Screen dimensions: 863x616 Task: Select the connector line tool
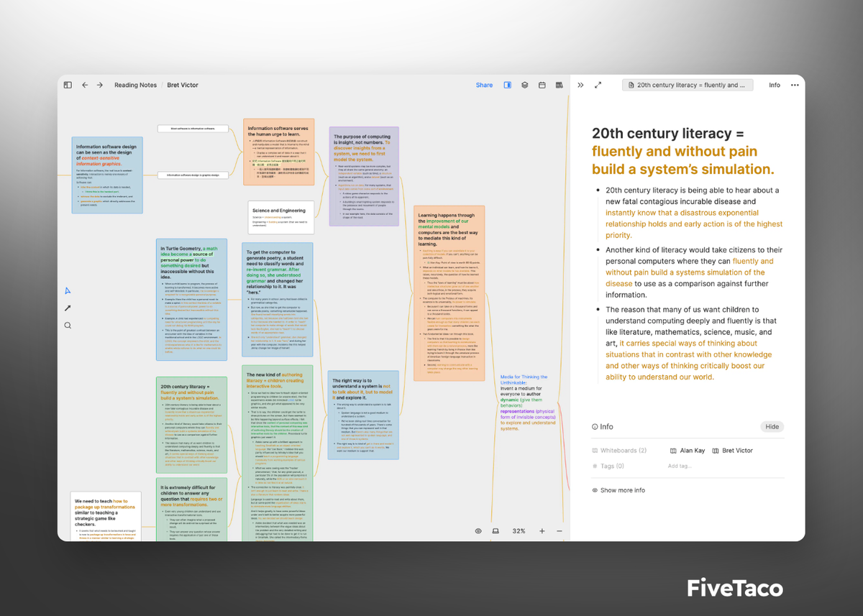pyautogui.click(x=68, y=308)
